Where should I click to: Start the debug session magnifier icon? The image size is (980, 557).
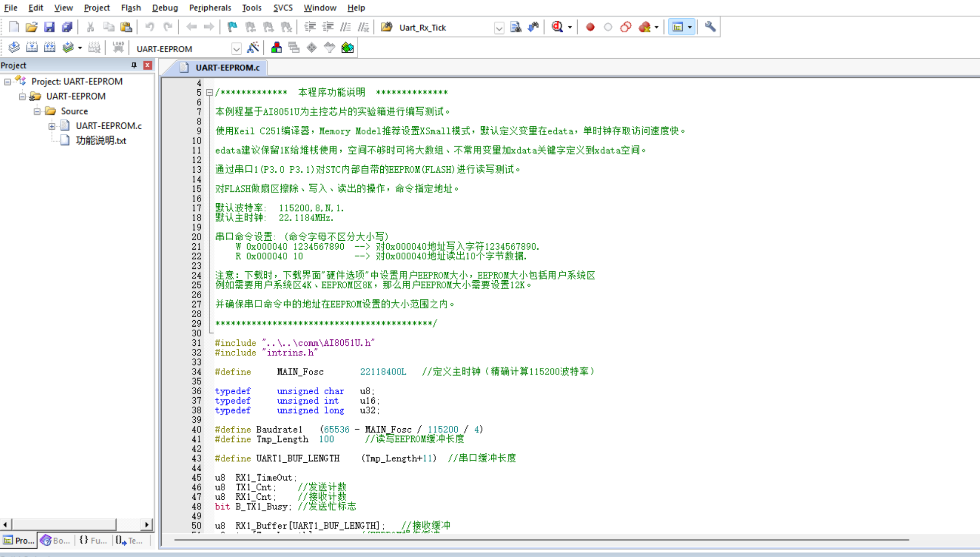[557, 27]
